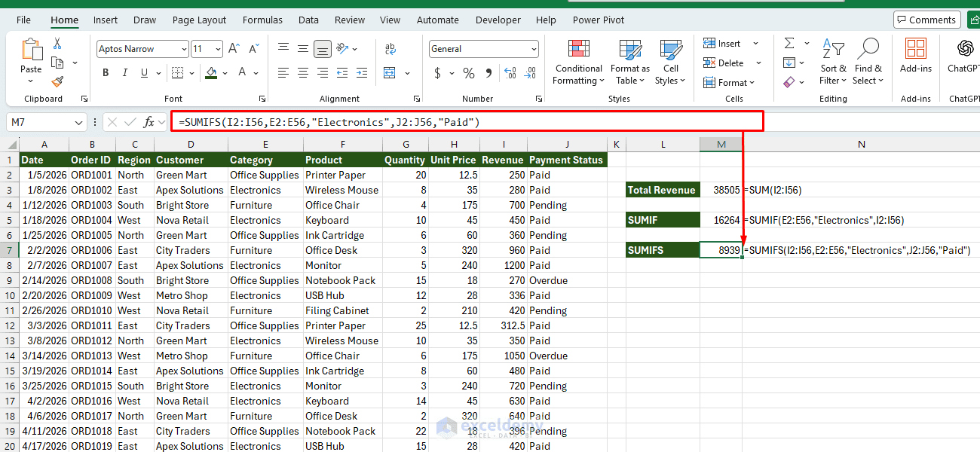Open the font size dropdown

click(x=217, y=49)
